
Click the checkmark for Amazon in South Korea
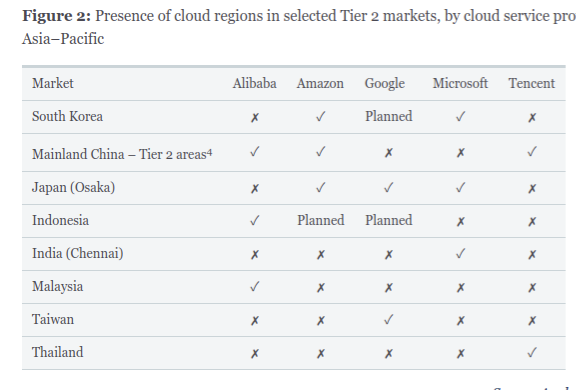tap(320, 117)
